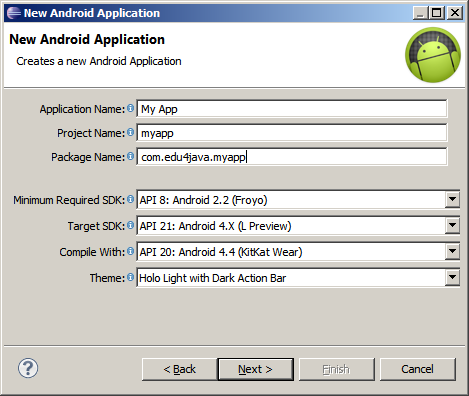Click the info icon beside Target SDK
The height and width of the screenshot is (396, 469).
[x=131, y=225]
